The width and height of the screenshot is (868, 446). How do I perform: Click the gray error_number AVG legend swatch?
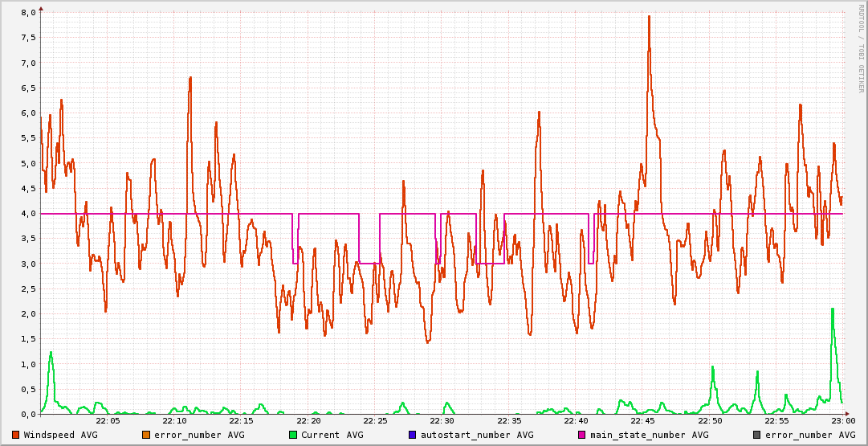(757, 435)
